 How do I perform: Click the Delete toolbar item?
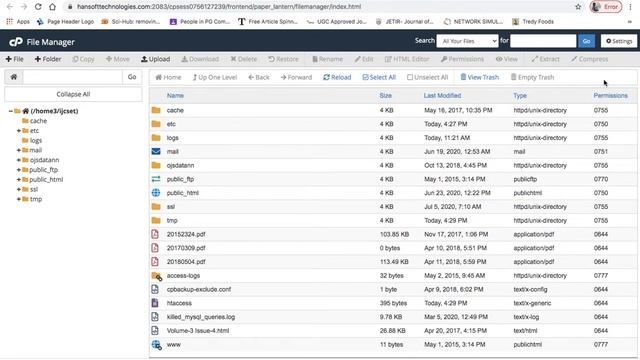[x=244, y=59]
